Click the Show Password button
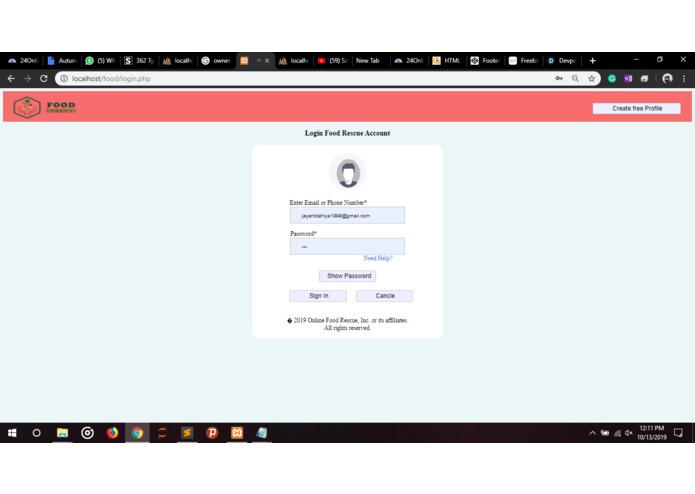Viewport: 695px width, 494px height. [348, 276]
